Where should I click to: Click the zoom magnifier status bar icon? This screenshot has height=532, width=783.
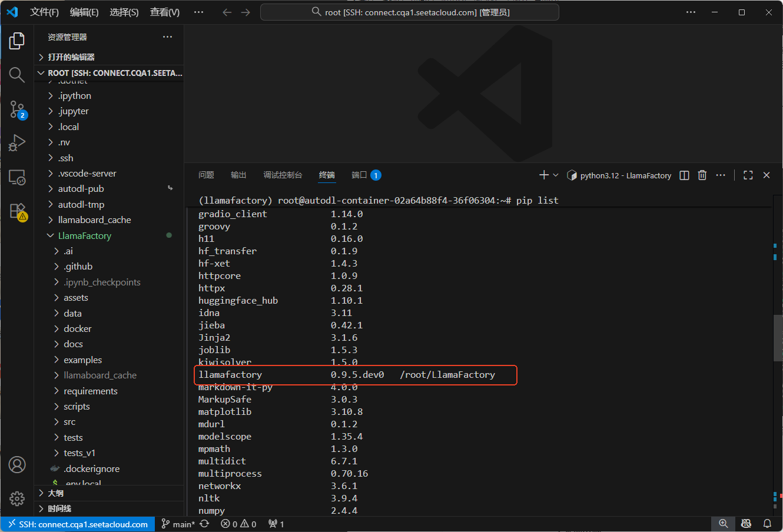(724, 524)
